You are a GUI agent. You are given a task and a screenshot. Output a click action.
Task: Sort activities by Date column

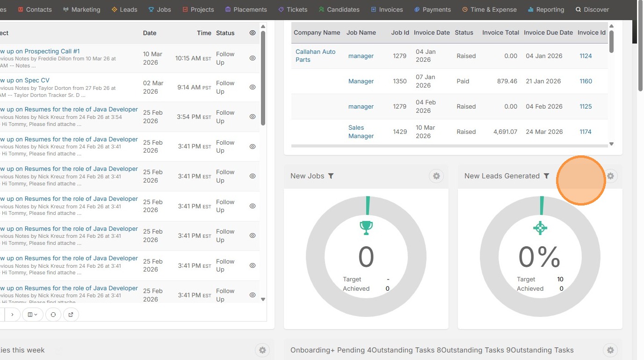click(150, 33)
